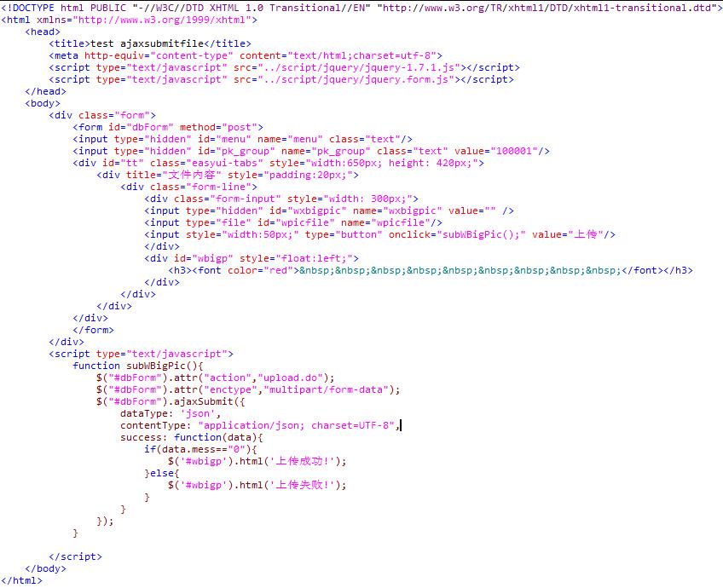Click the contentType application/json line
The image size is (723, 588).
(x=261, y=425)
